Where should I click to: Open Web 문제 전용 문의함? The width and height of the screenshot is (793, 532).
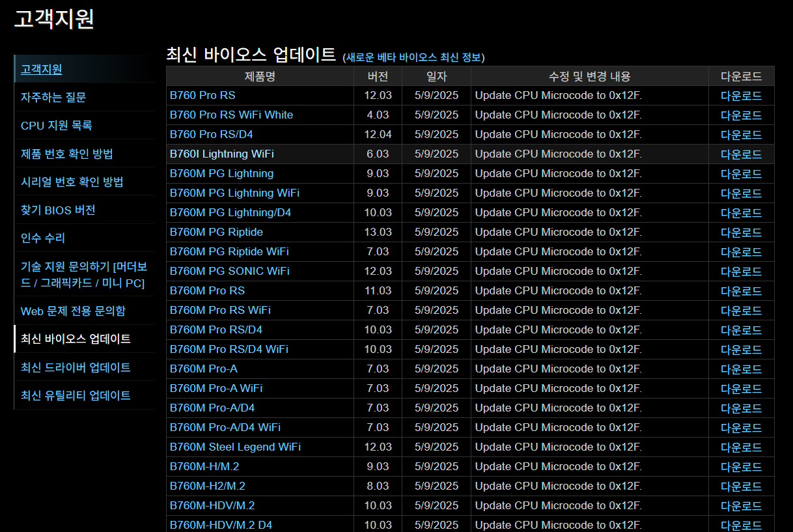pos(73,311)
